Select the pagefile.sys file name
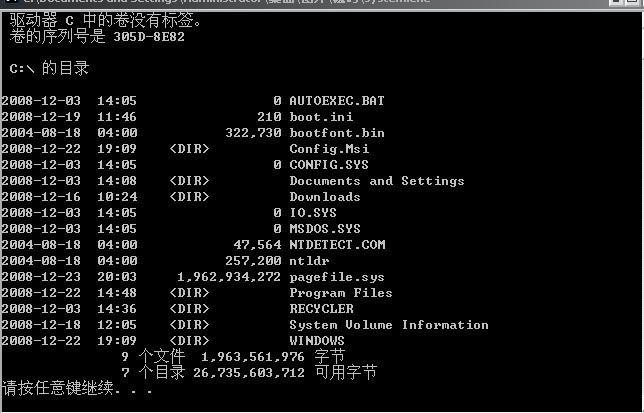This screenshot has height=413, width=644. [337, 277]
